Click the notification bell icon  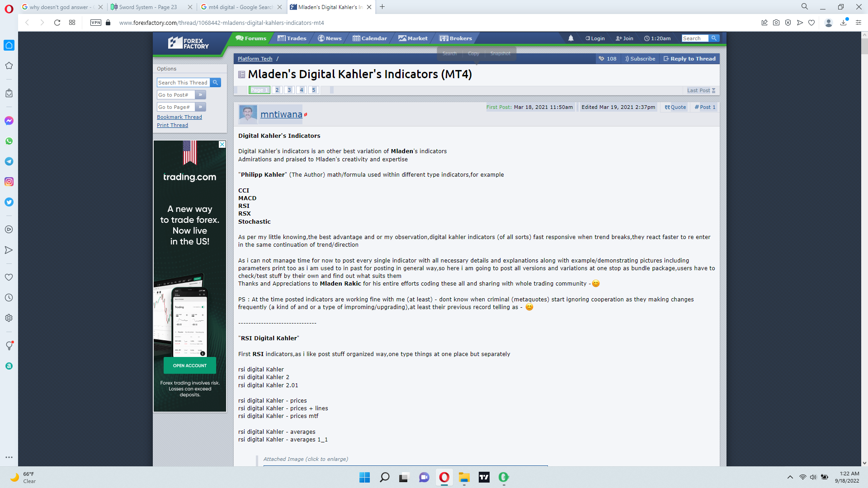(x=571, y=38)
